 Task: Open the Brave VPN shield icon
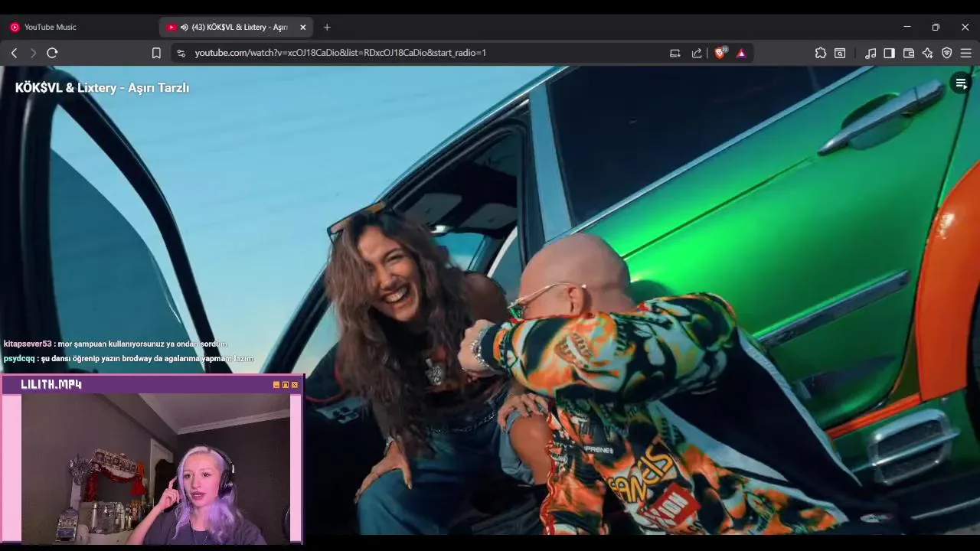pyautogui.click(x=947, y=53)
